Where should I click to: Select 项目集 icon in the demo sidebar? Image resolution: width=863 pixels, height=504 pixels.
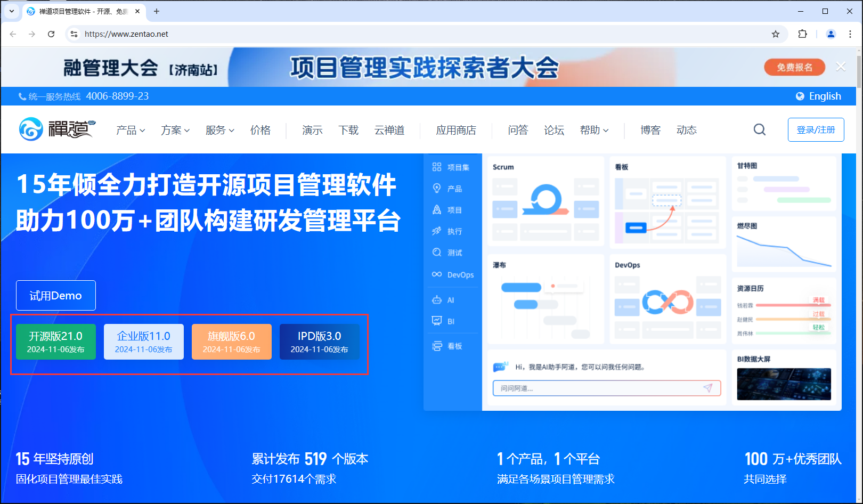pos(437,167)
